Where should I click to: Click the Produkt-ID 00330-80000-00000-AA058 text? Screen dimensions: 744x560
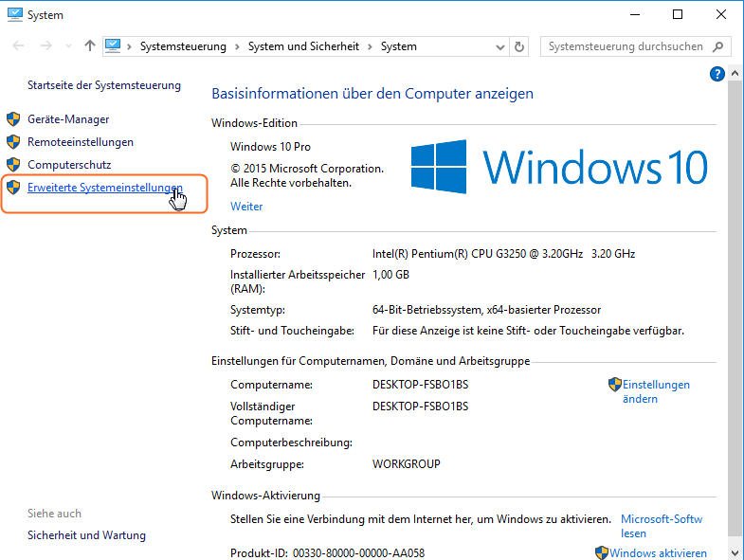[x=327, y=552]
